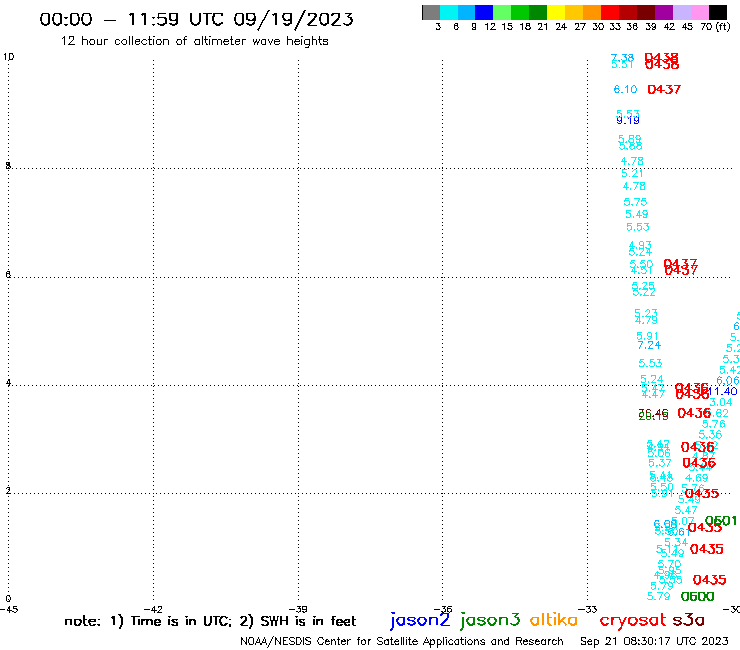This screenshot has width=740, height=650.
Task: Click the 5.75 wave height value
Action: (635, 202)
